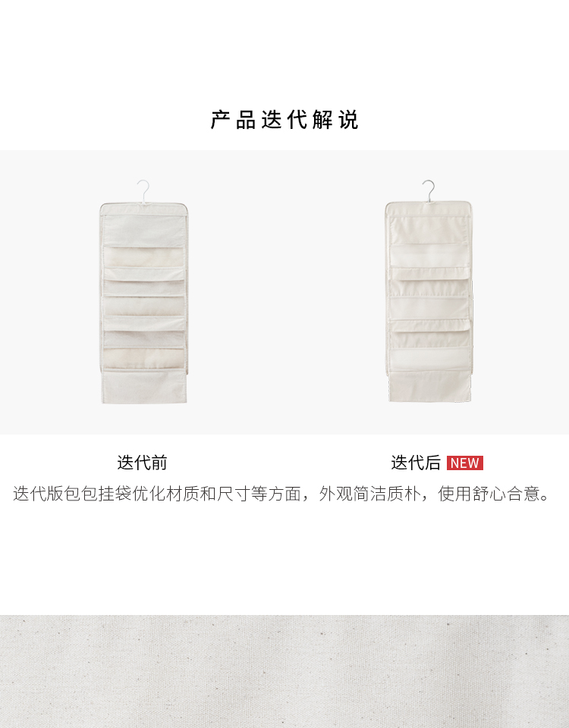Select the 迭代后 hanging organizer image

click(x=429, y=291)
